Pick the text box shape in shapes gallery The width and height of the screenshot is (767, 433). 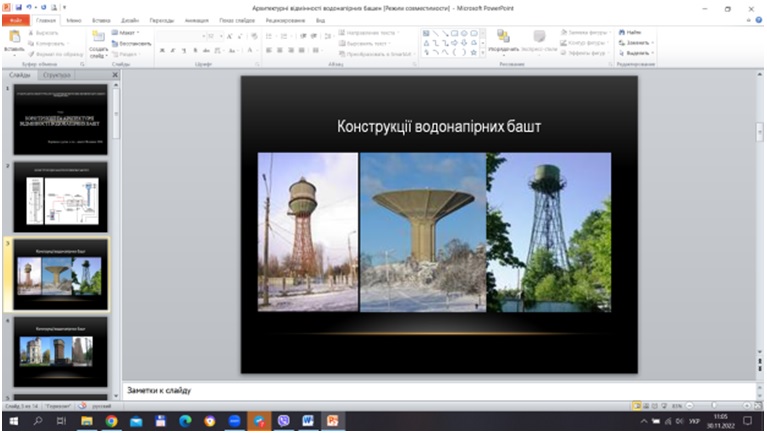click(x=426, y=33)
